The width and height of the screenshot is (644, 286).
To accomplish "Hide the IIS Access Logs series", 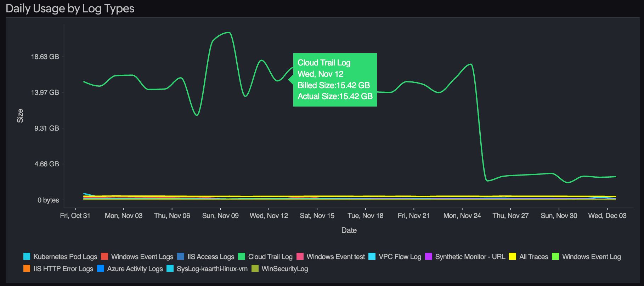I will [x=210, y=257].
